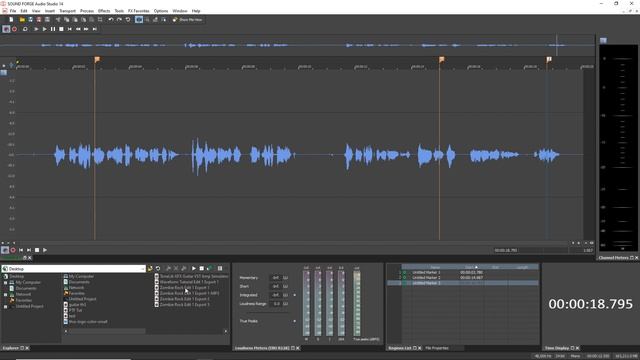Close the Time Display panel

point(578,348)
